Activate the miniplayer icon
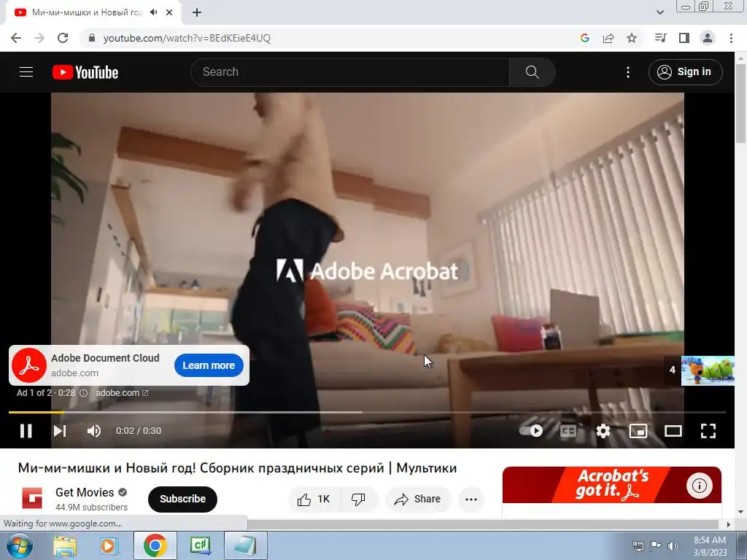 click(638, 431)
